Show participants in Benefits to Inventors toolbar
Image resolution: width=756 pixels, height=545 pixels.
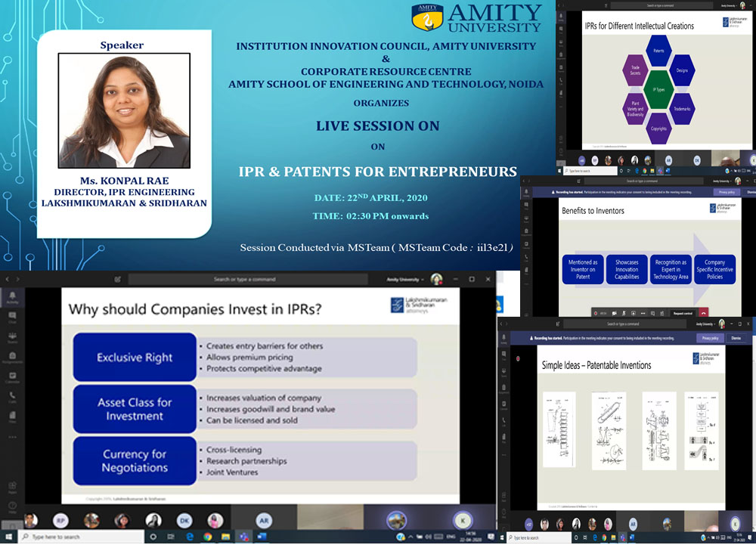[x=662, y=313]
